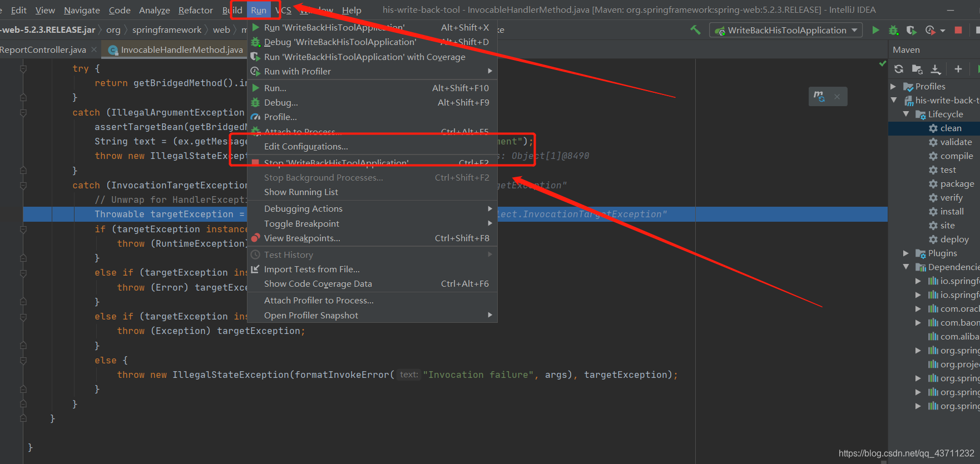Screen dimensions: 980x464
Task: Collapse the his-write-back-tool Maven project node
Action: coord(894,101)
